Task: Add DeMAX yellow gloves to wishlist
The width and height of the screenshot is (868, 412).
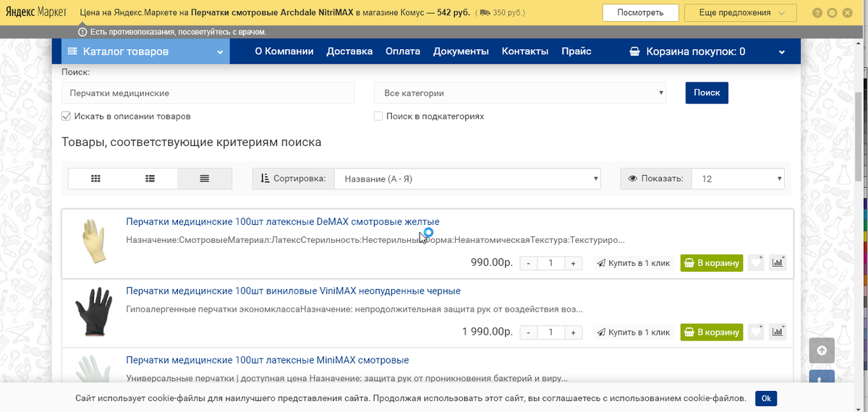Action: (756, 262)
